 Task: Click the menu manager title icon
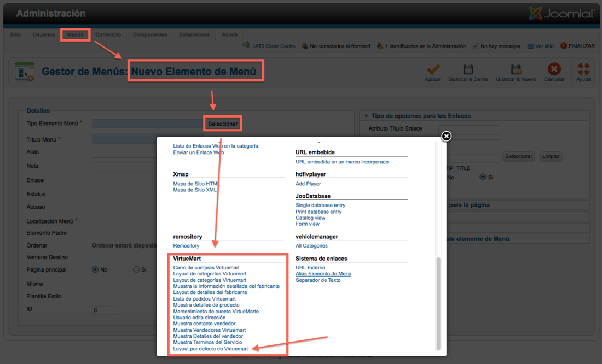coord(25,72)
